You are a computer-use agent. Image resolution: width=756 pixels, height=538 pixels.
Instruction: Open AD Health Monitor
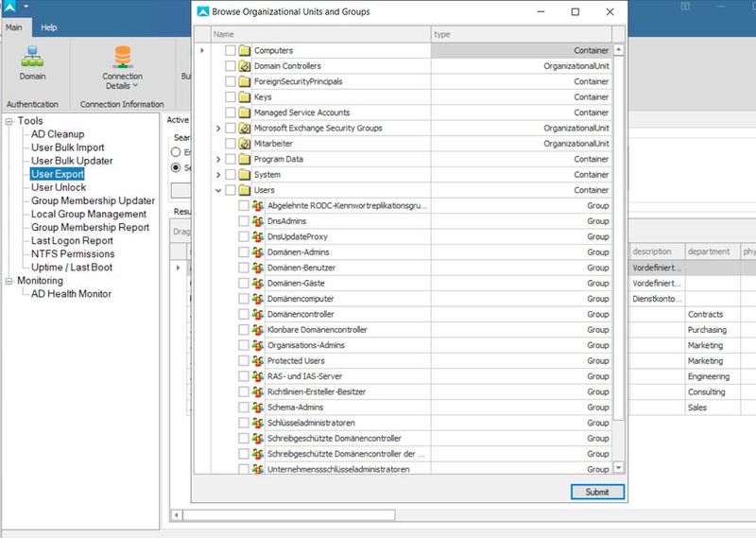point(71,294)
